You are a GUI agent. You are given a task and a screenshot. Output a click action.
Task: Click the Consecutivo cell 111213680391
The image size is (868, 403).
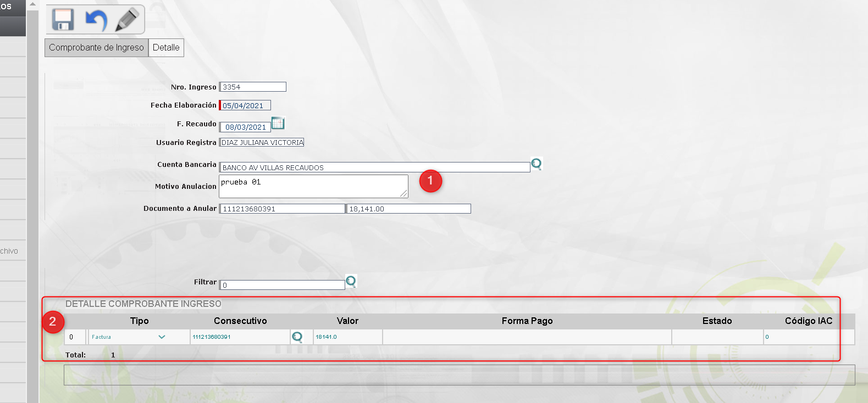click(240, 337)
